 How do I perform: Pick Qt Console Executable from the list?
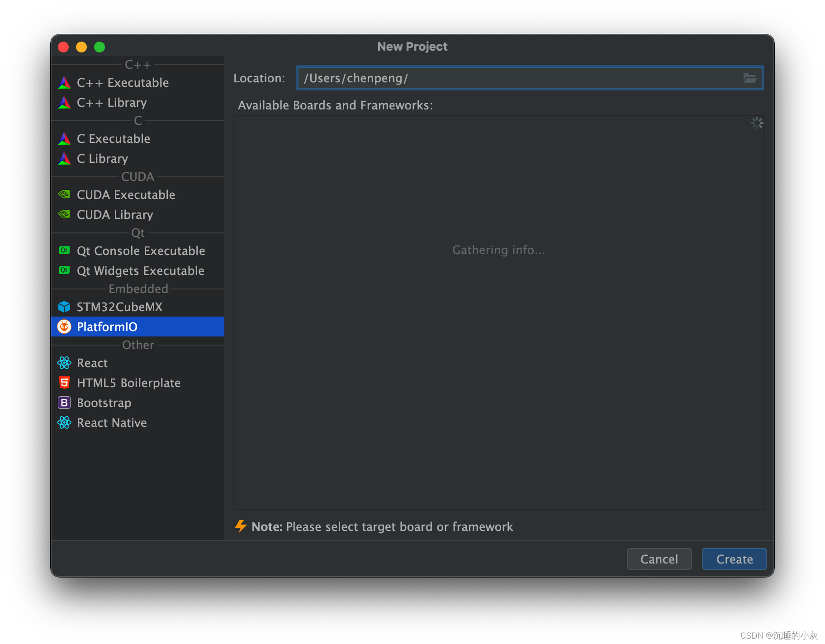[x=137, y=251]
